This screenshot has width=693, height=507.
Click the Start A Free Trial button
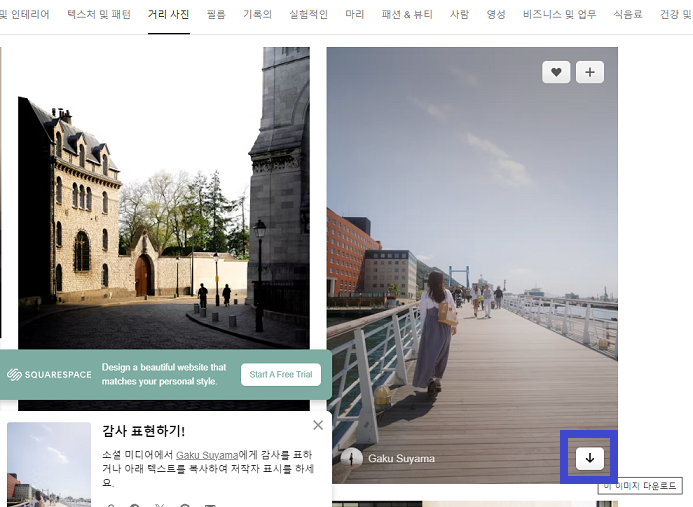281,374
